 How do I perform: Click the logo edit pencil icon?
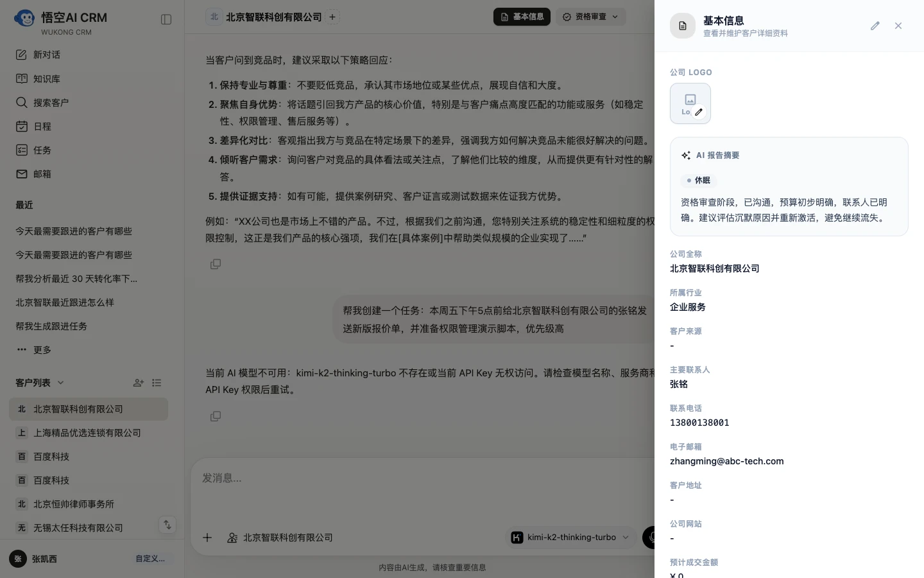(699, 112)
